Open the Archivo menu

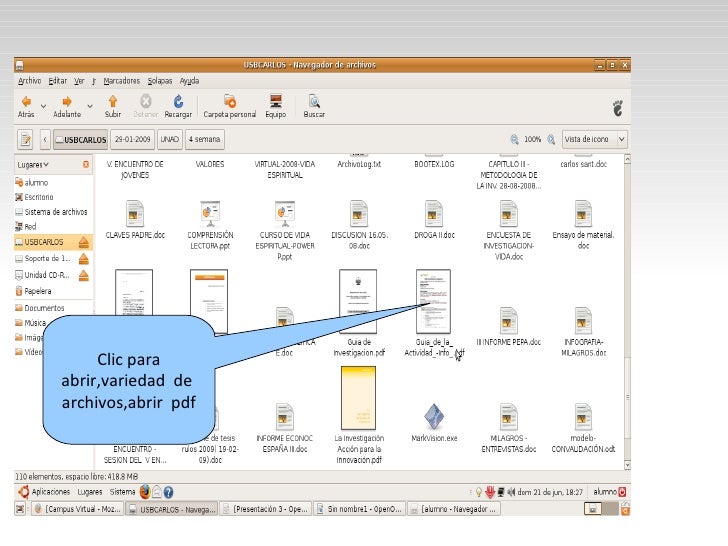29,81
